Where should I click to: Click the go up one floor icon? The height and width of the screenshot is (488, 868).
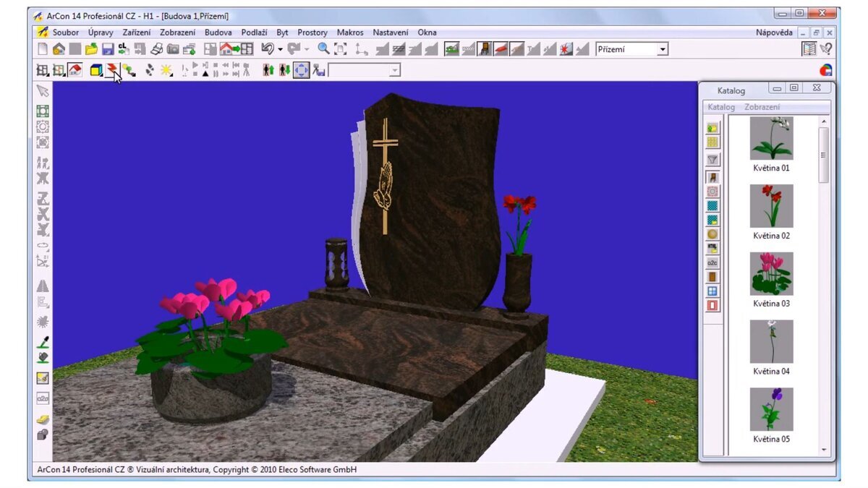click(x=268, y=70)
